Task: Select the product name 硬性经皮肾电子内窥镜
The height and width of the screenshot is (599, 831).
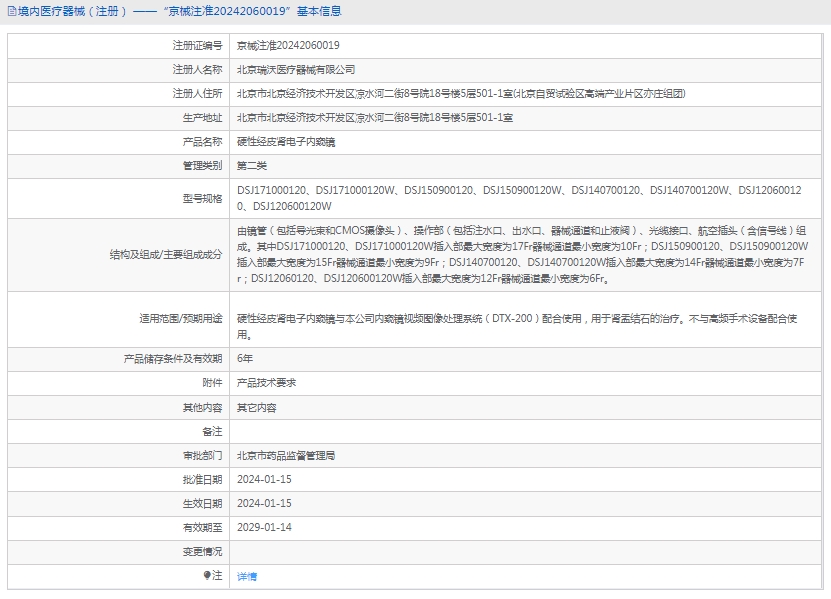Action: pyautogui.click(x=286, y=142)
